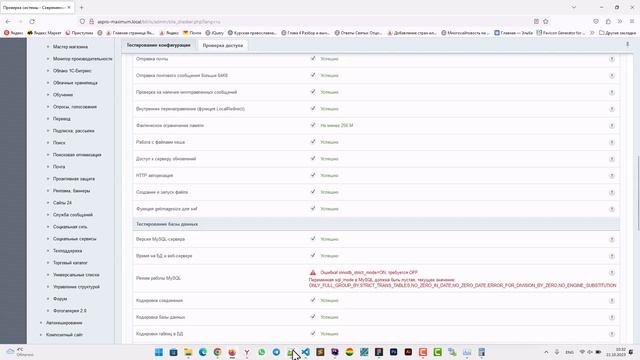This screenshot has height=360, width=640.
Task: Open help for Доступ к серверу обновлений
Action: [x=611, y=159]
